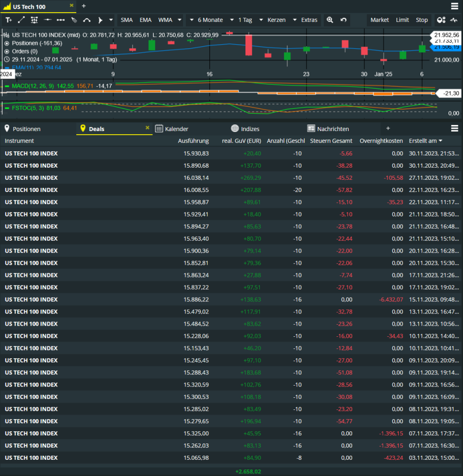
Task: Expand the moving averages dropdown after WMA
Action: click(x=179, y=20)
